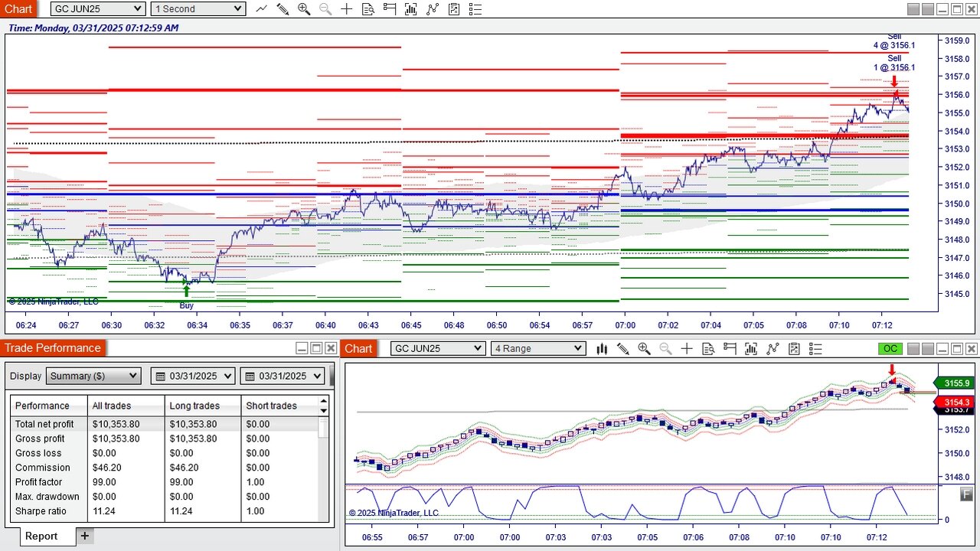Select the Commission row label
The height and width of the screenshot is (551, 980).
[42, 468]
